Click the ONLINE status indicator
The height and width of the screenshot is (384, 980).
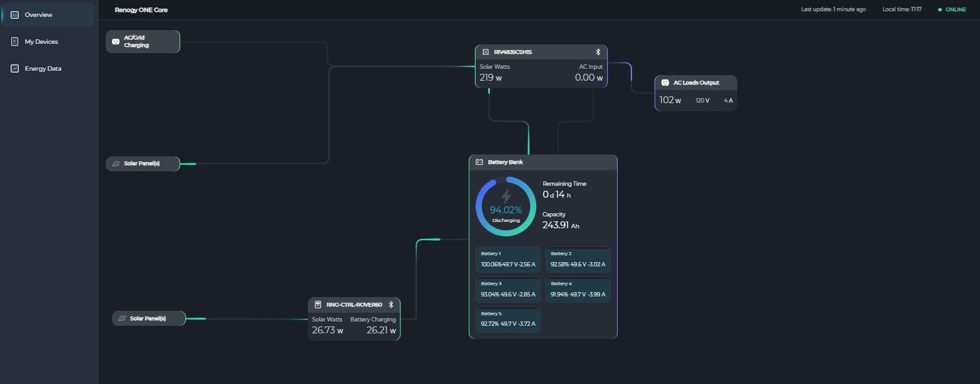[x=952, y=9]
